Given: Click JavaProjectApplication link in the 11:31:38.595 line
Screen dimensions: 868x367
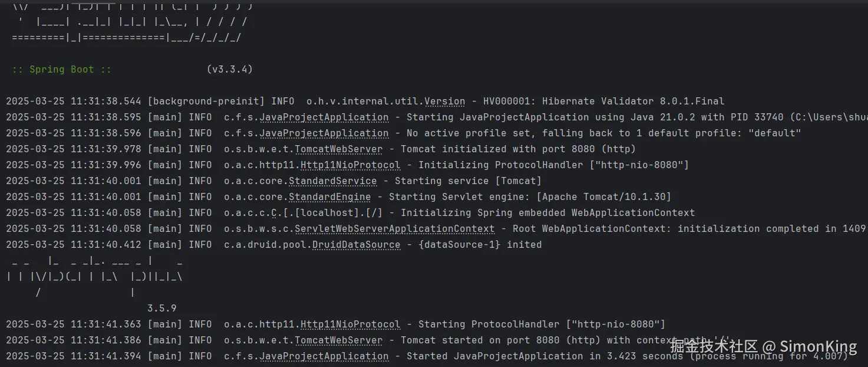Looking at the screenshot, I should [x=324, y=117].
